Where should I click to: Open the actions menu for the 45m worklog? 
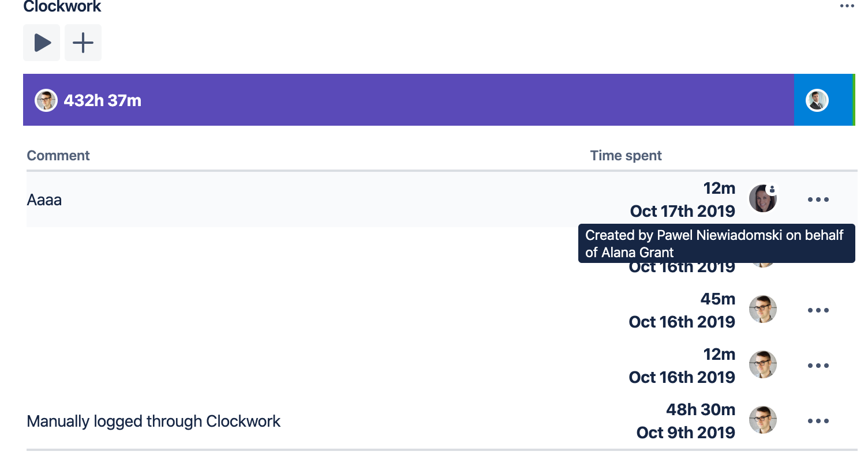click(818, 310)
